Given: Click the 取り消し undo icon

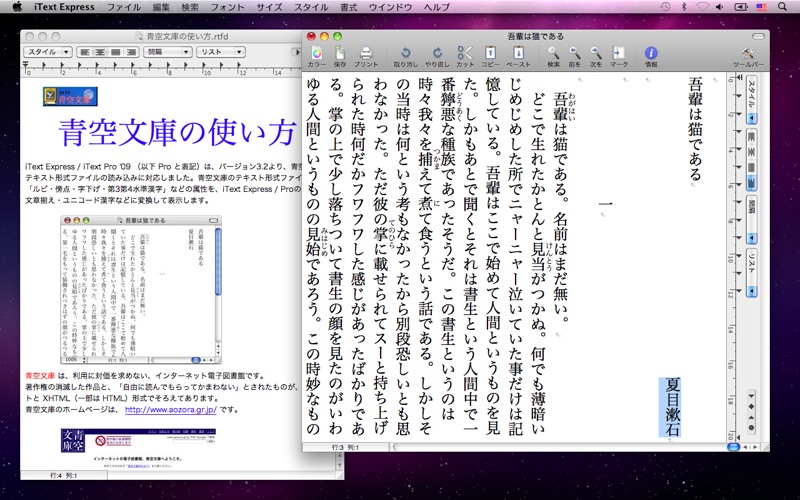Looking at the screenshot, I should (406, 53).
